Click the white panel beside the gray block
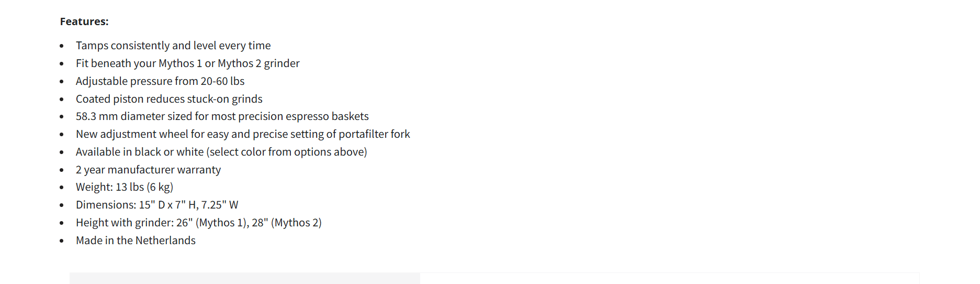Screen dimensions: 980x284 [669, 278]
